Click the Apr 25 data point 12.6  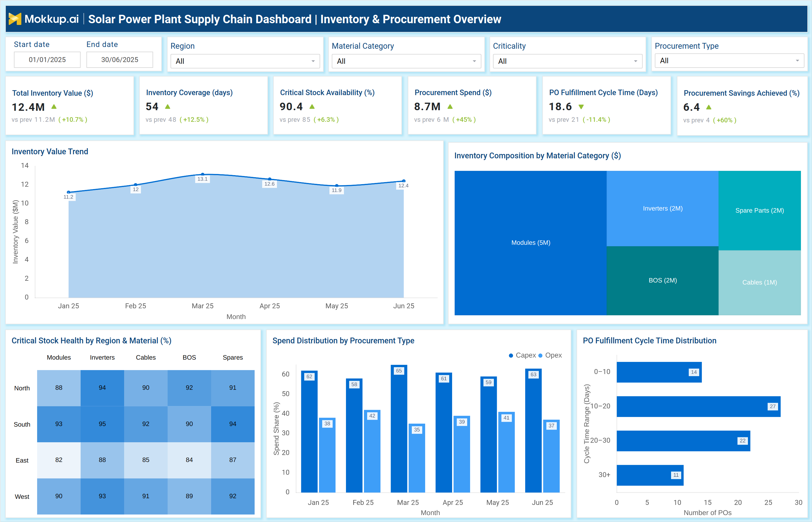point(269,179)
